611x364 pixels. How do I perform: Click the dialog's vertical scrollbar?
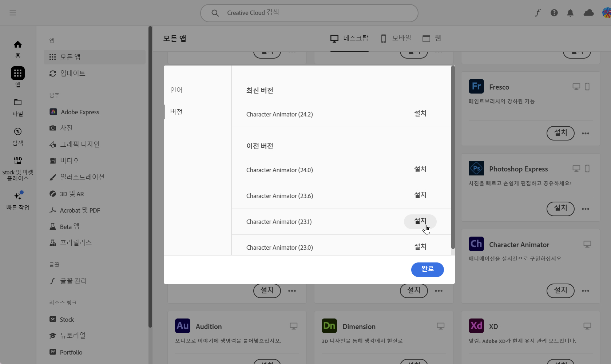click(x=453, y=157)
